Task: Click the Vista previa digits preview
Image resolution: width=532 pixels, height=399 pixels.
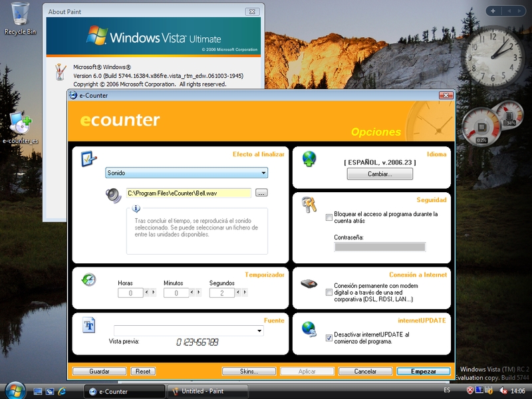Action: pyautogui.click(x=197, y=342)
